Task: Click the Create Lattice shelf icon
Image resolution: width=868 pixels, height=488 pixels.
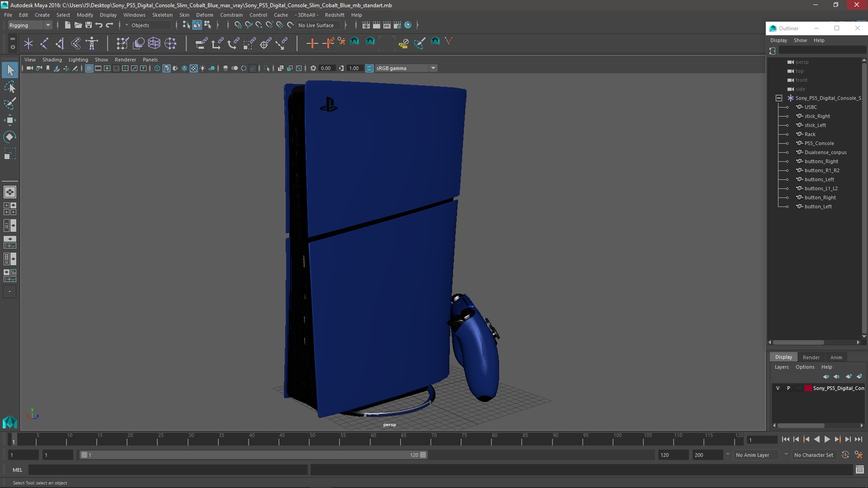Action: [154, 43]
